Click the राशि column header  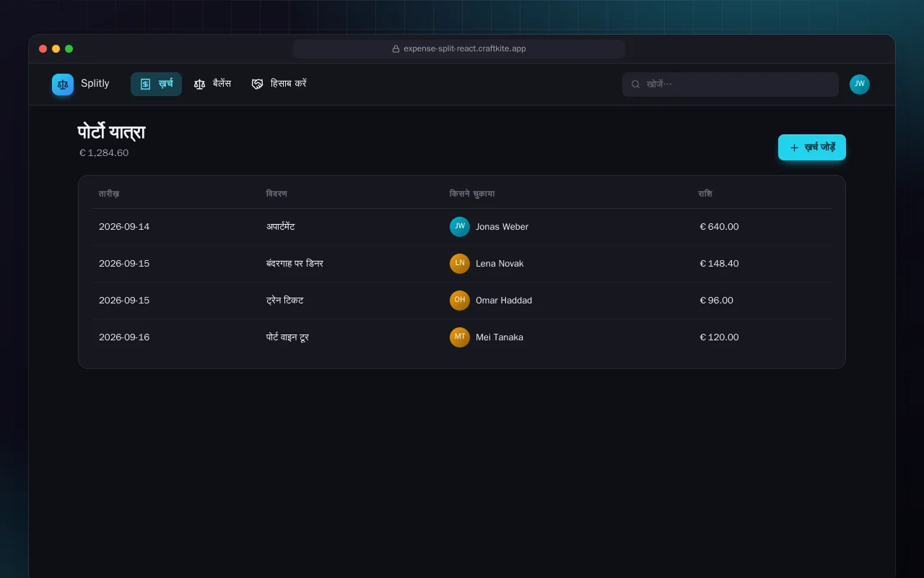click(x=705, y=194)
